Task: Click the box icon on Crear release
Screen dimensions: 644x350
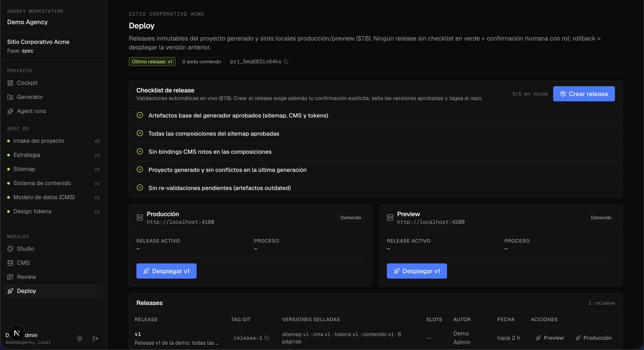Action: click(563, 94)
